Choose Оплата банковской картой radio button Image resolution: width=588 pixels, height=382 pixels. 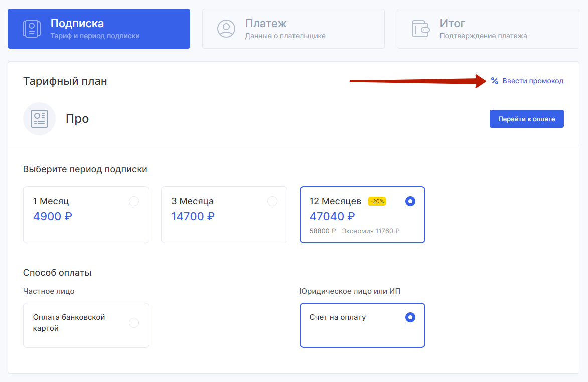pyautogui.click(x=134, y=323)
